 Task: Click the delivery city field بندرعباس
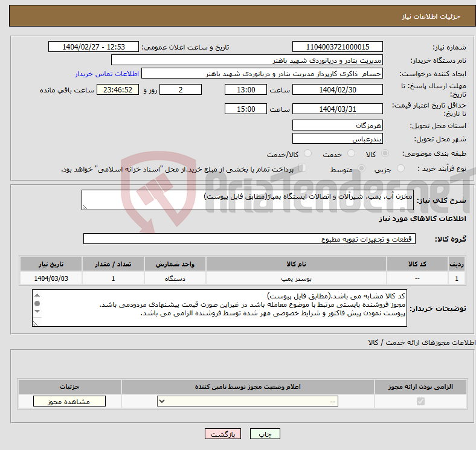coord(338,138)
